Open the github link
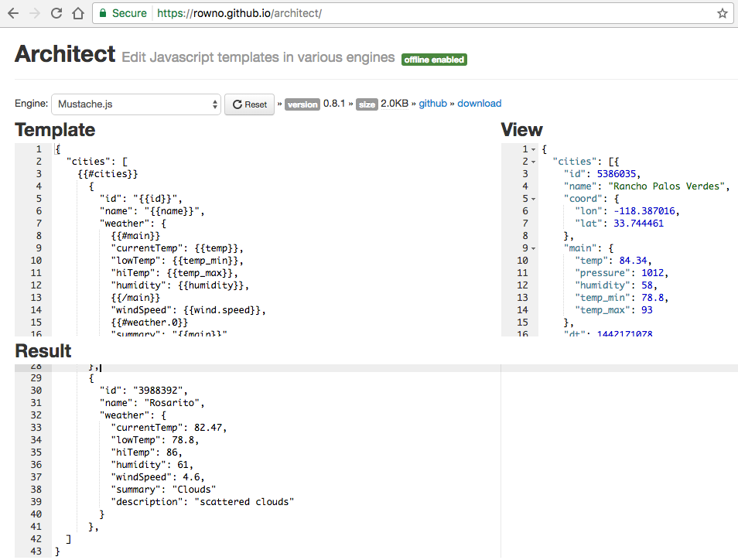This screenshot has width=738, height=560. (x=432, y=104)
